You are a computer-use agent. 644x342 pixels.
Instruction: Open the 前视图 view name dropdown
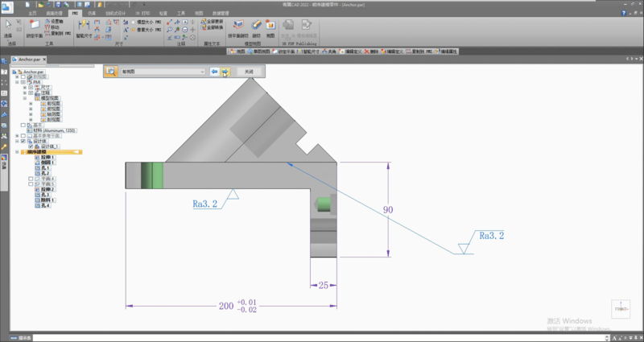[x=203, y=72]
